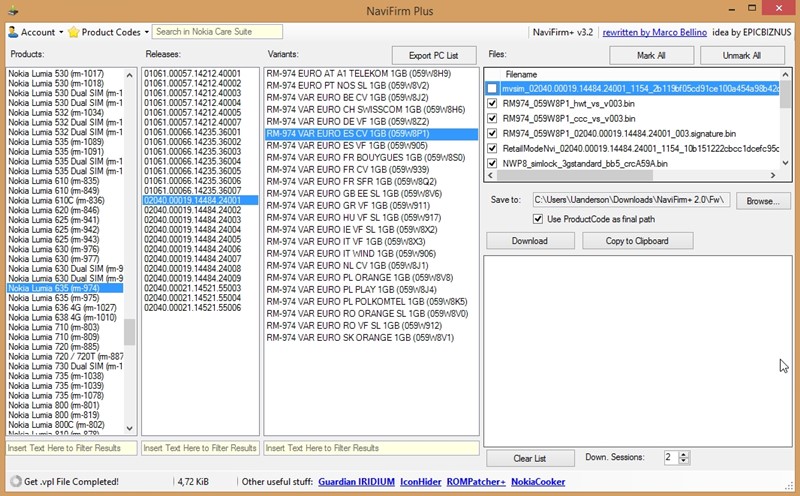Select Nokia Lumia 610C (rm-836) product
The width and height of the screenshot is (800, 496).
tap(65, 201)
